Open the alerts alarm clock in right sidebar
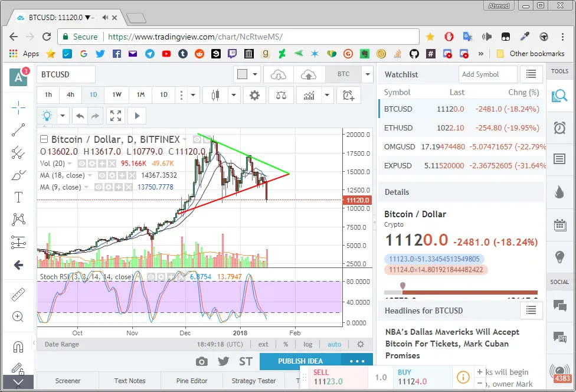Image resolution: width=576 pixels, height=392 pixels. click(x=559, y=128)
